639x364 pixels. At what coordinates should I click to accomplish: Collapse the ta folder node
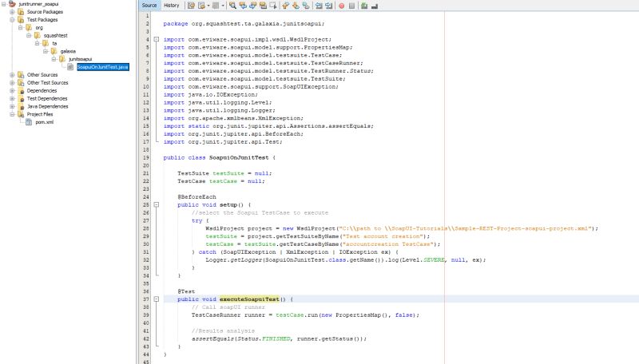coord(37,43)
